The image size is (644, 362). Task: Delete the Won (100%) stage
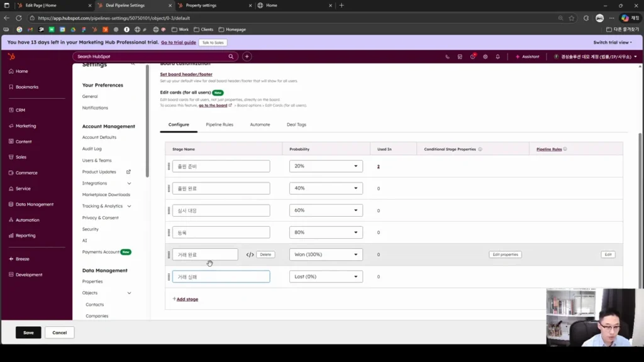tap(265, 255)
